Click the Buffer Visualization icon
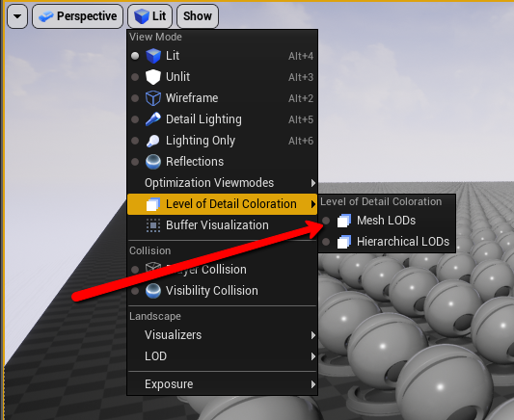The height and width of the screenshot is (420, 514). pyautogui.click(x=153, y=225)
